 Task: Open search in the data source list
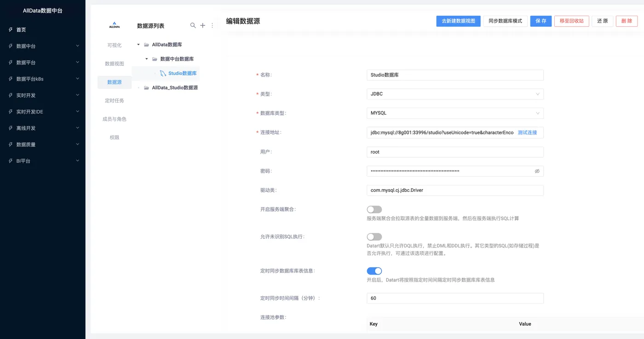(193, 25)
